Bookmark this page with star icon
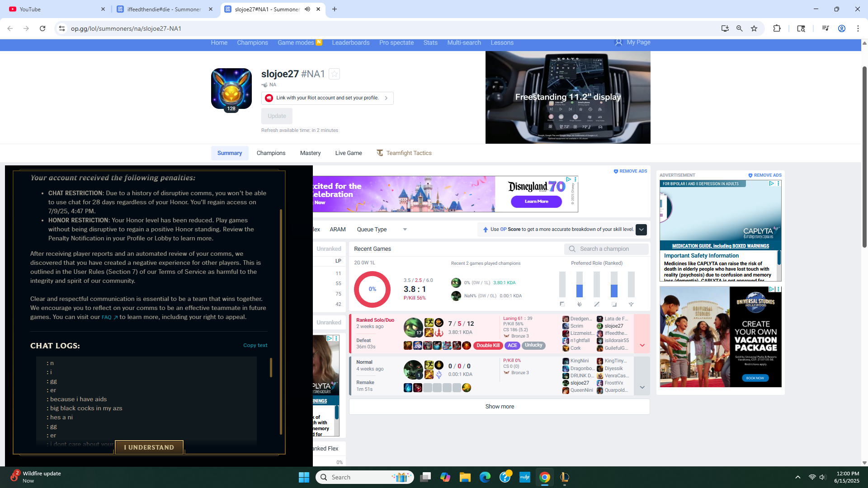 (754, 28)
